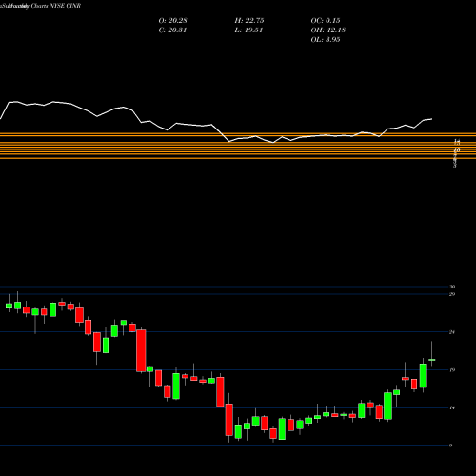Click the price axis label 9
This screenshot has height=476, width=476.
coord(451,446)
